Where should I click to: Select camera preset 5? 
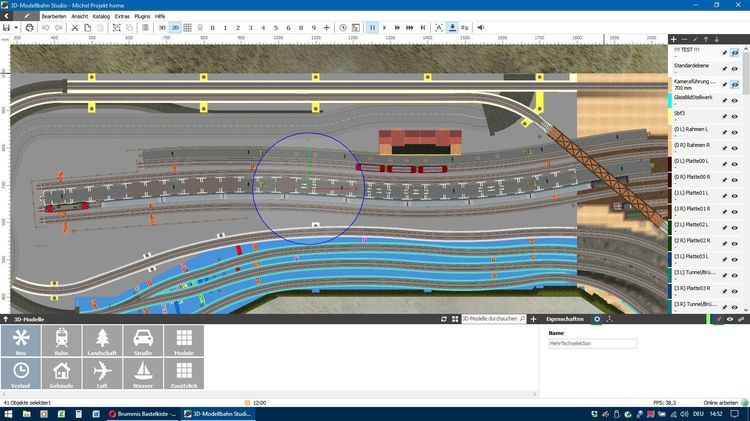coord(276,28)
